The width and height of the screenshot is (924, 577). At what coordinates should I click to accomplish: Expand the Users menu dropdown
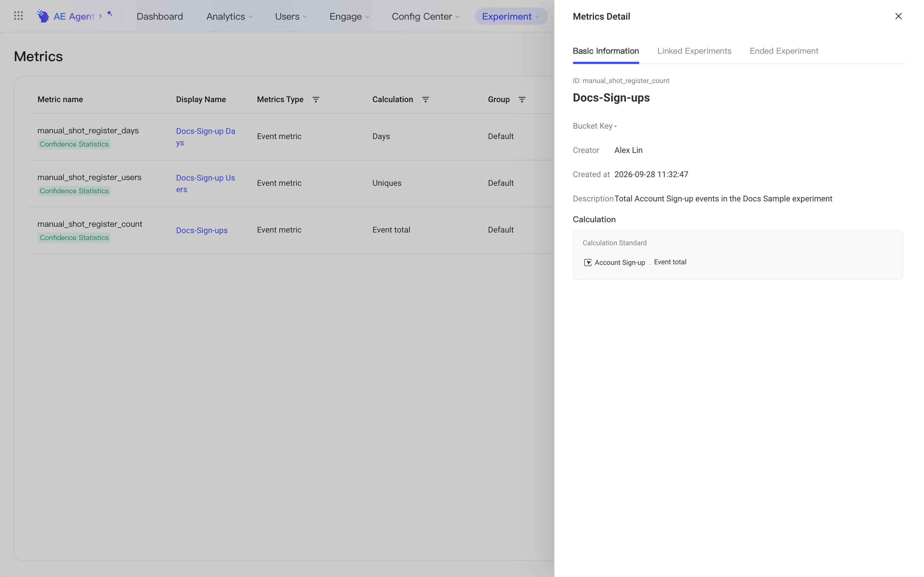(291, 16)
